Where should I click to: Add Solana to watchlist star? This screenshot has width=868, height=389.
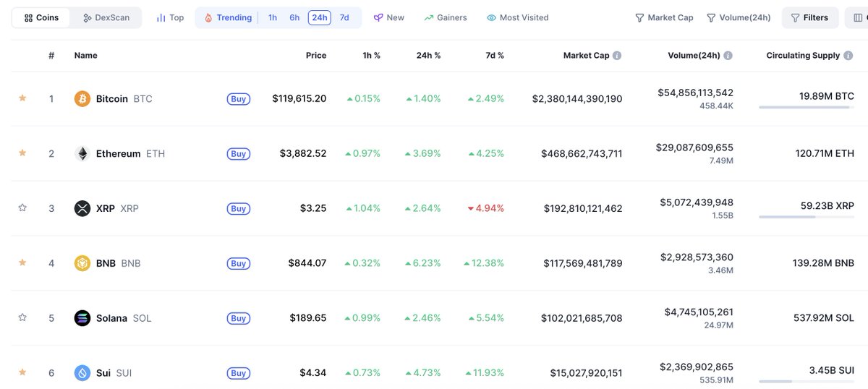[x=22, y=318]
